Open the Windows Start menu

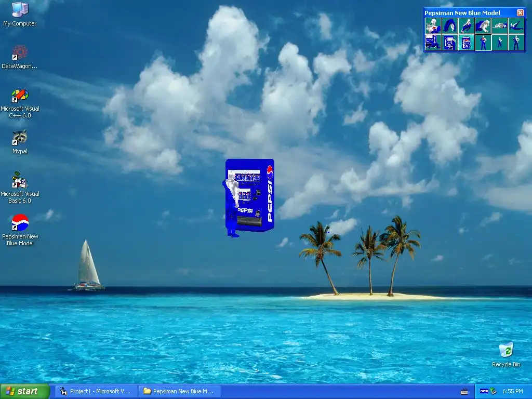[25, 391]
